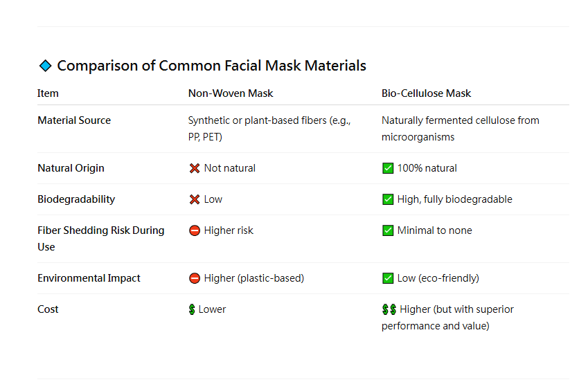588x391 pixels.
Task: Click the green check beside High, fully biodegradable
Action: point(388,199)
